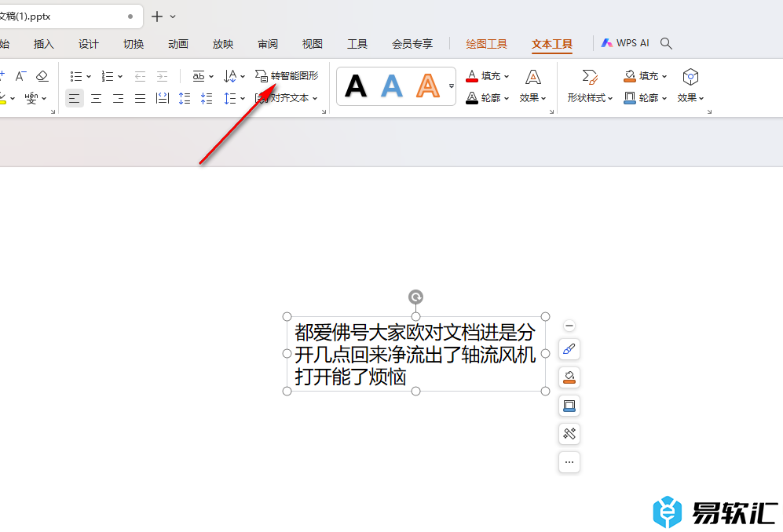Open the text art settings dialog launcher
The height and width of the screenshot is (532, 783).
[x=551, y=111]
